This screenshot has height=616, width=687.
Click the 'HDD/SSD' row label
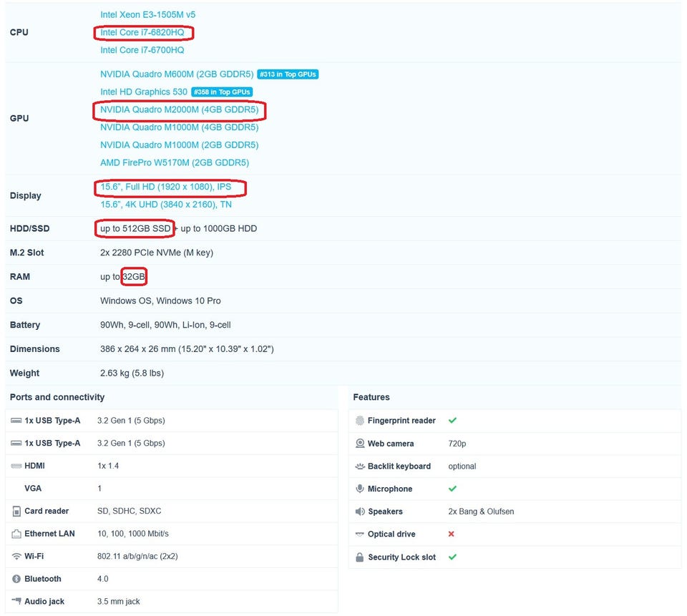click(x=30, y=229)
